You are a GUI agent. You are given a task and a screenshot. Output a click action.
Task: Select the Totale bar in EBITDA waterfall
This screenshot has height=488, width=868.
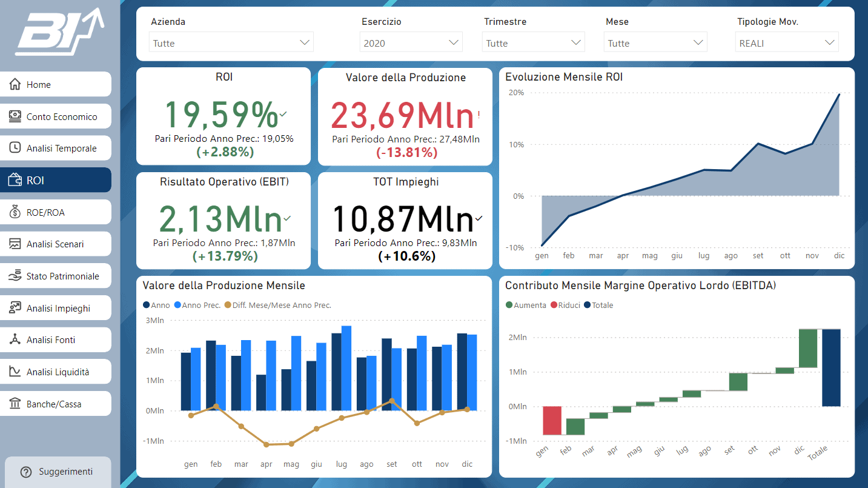click(831, 367)
